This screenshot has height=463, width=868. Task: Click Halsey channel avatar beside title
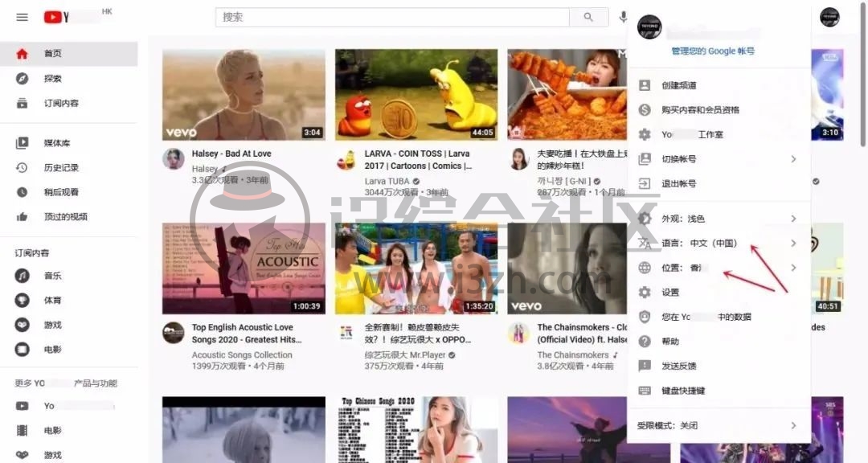(x=174, y=159)
